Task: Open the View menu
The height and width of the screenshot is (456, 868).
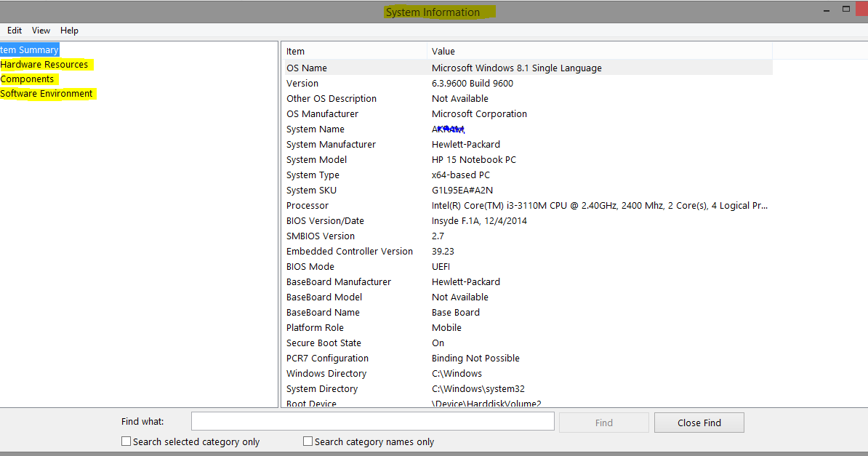Action: click(41, 31)
